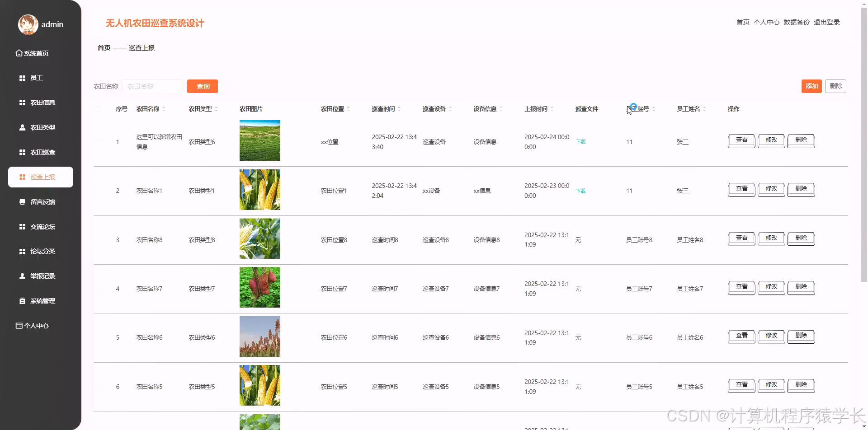The width and height of the screenshot is (868, 430).
Task: Click the 农田类型6 cell in row 1
Action: point(202,142)
